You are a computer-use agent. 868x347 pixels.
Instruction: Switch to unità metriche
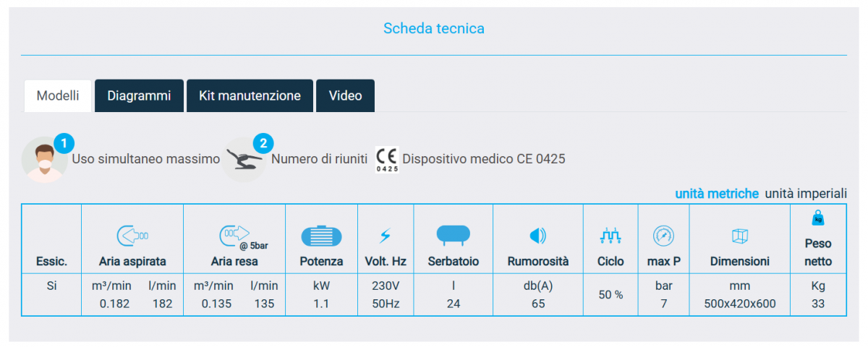click(x=717, y=193)
